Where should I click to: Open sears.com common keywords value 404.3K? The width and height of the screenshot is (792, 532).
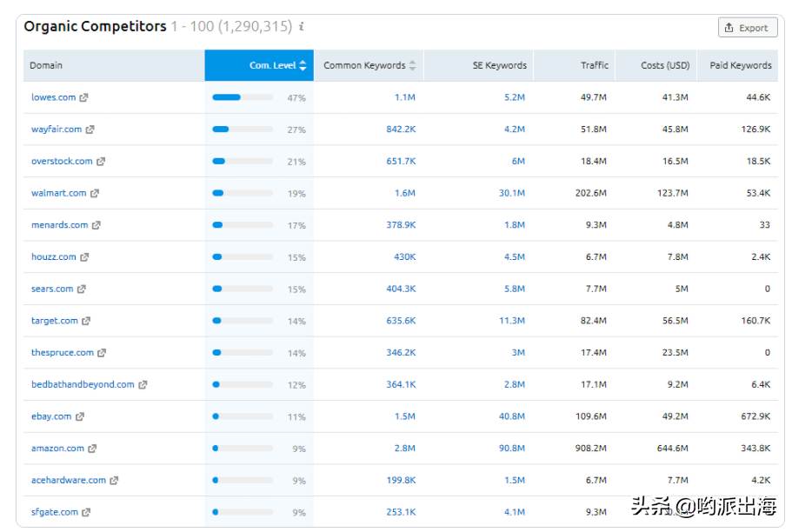[401, 289]
